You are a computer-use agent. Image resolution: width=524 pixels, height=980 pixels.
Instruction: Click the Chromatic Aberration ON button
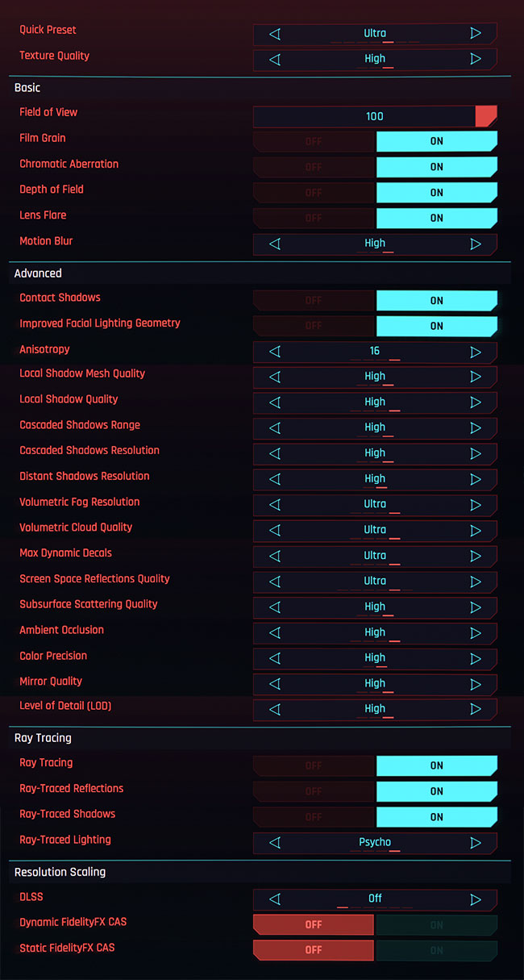(x=436, y=167)
